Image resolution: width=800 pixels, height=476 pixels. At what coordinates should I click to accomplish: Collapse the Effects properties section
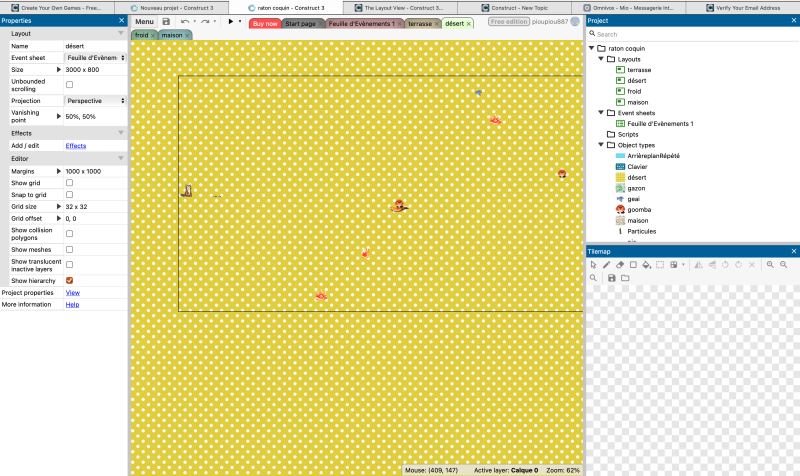click(x=121, y=133)
